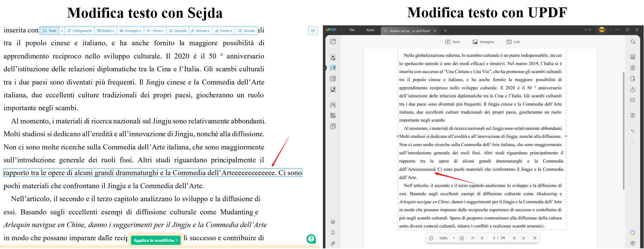Screen dimensions: 644x249
Task: Select the Testo tool in the Sejda toolbar
Action: click(x=49, y=31)
